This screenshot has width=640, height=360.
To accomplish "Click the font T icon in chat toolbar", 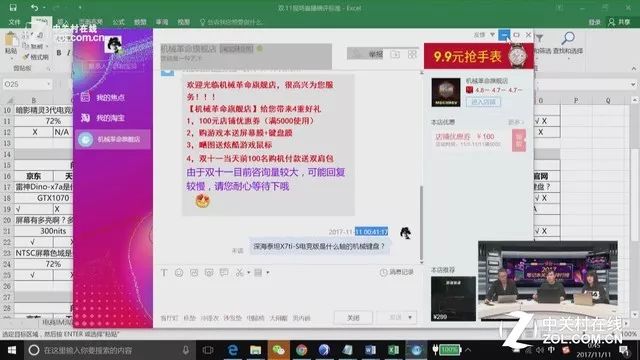I will [164, 273].
